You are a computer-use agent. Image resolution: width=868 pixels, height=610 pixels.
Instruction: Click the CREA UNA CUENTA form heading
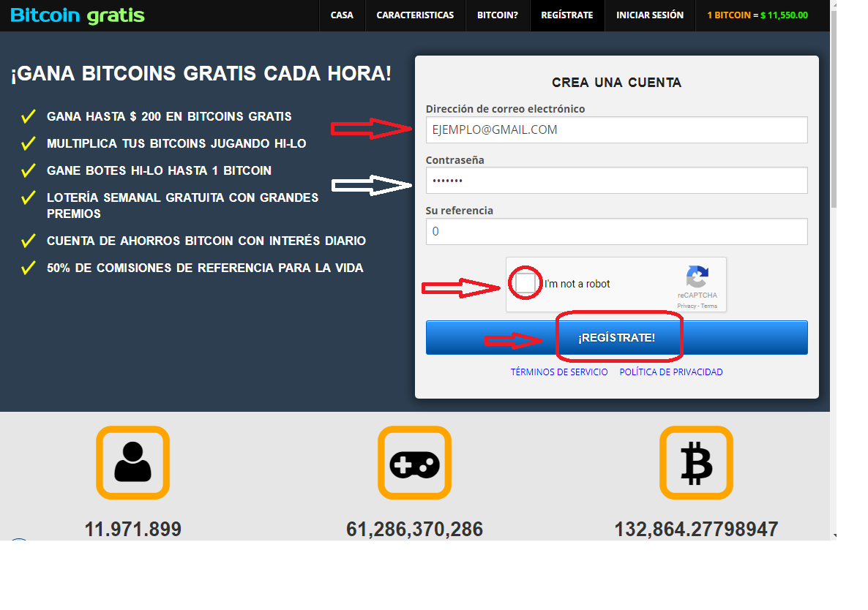click(x=616, y=83)
